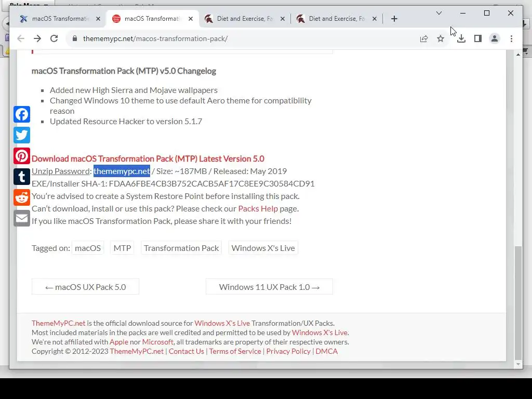This screenshot has width=532, height=399.
Task: Close the first macOS Transformation tab
Action: (98, 19)
